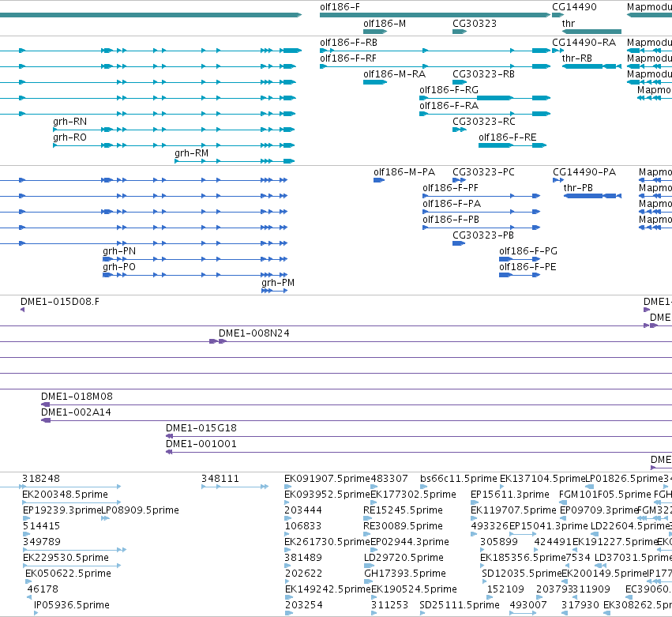
Task: Select protein label CG30323-PC
Action: 483,172
